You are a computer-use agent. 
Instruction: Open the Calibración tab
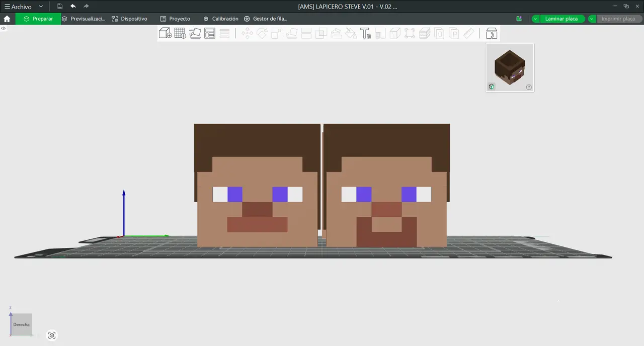pos(221,19)
